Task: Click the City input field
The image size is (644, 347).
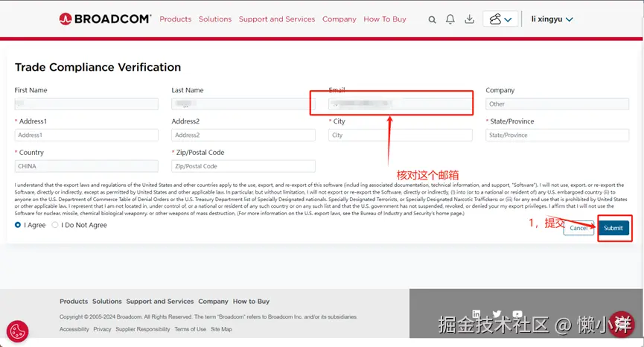Action: coord(401,135)
